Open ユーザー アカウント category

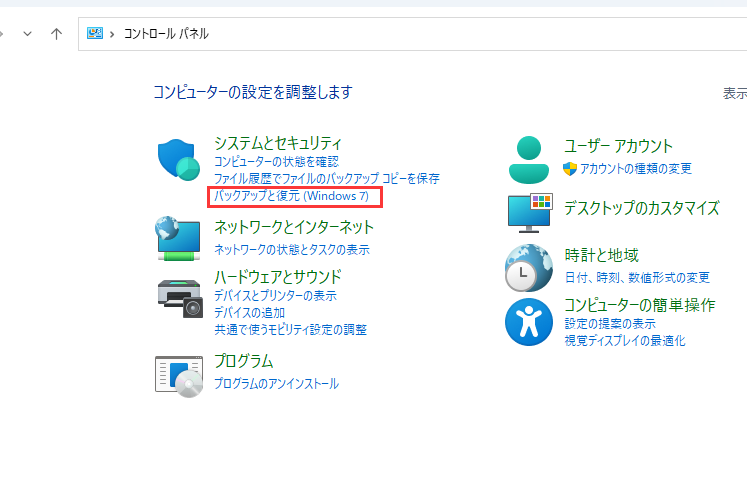pyautogui.click(x=618, y=146)
